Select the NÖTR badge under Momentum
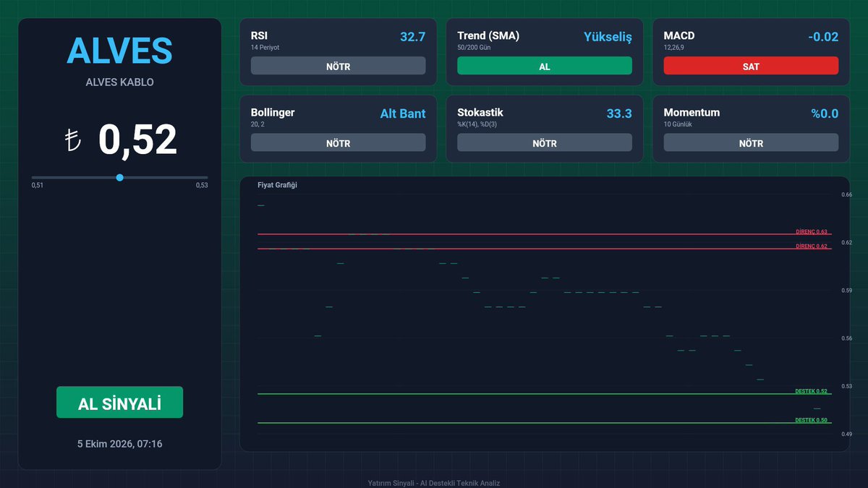The image size is (868, 488). point(751,143)
